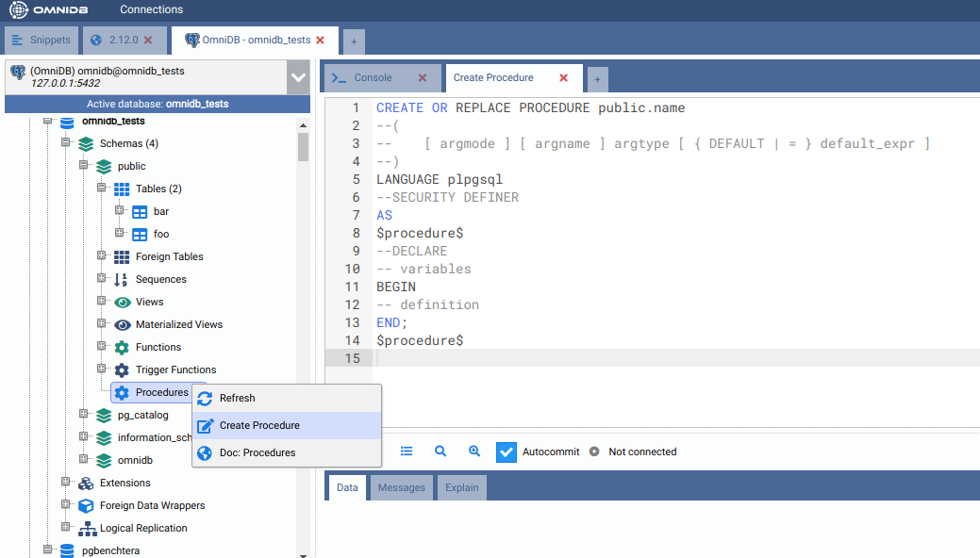Choose Create Procedure from context menu
The width and height of the screenshot is (980, 558).
pyautogui.click(x=259, y=425)
